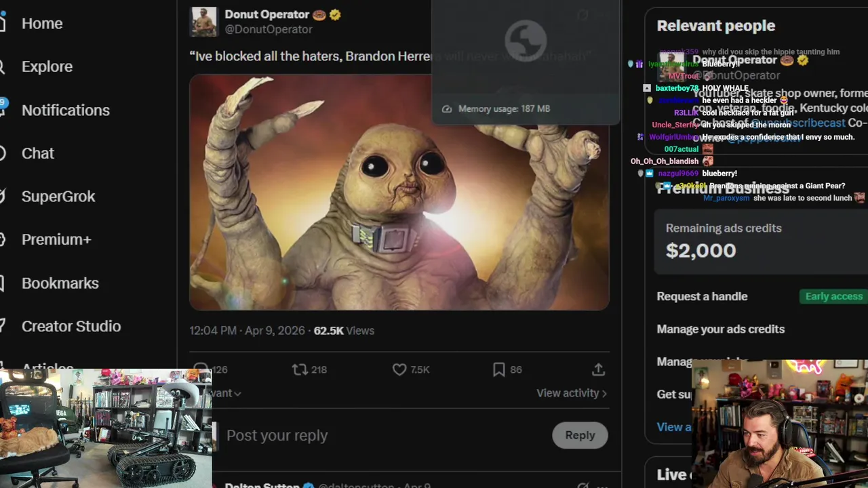
Task: Like the post with the heart icon
Action: (399, 369)
